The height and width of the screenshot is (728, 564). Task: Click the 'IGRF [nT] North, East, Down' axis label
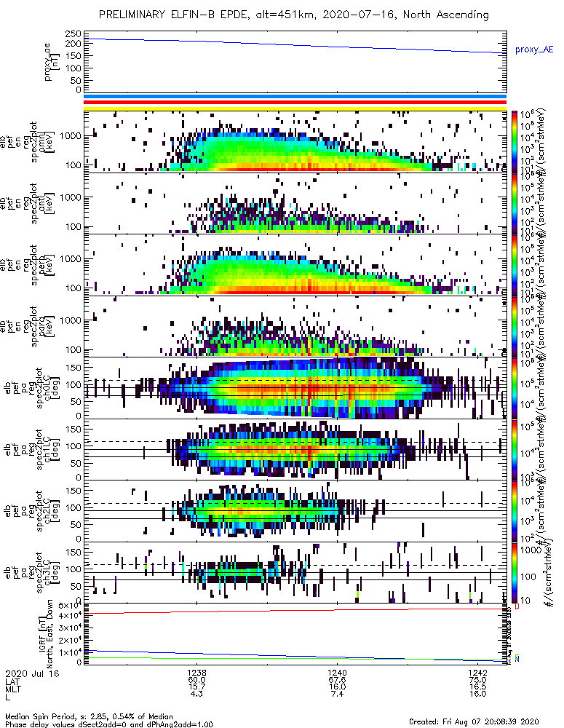pos(46,633)
